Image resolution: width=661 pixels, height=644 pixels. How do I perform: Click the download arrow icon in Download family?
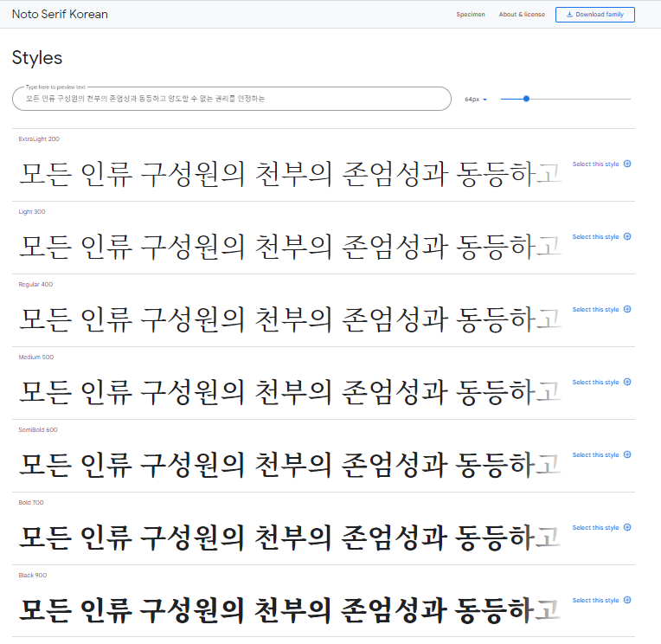pyautogui.click(x=569, y=15)
